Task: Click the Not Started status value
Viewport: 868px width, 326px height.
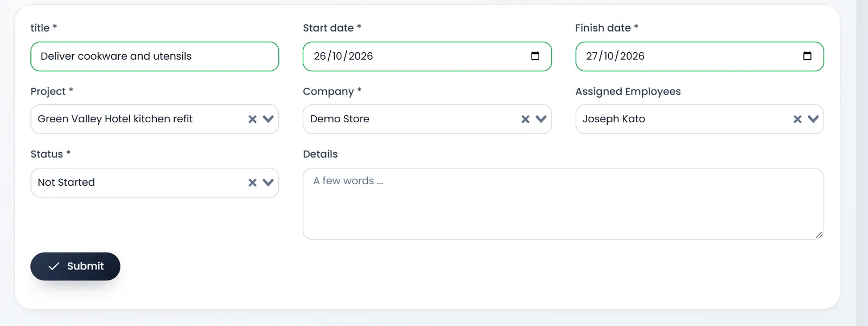Action: tap(66, 183)
